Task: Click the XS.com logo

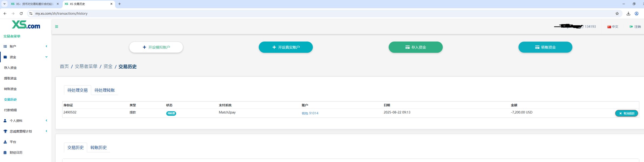Action: point(26,25)
